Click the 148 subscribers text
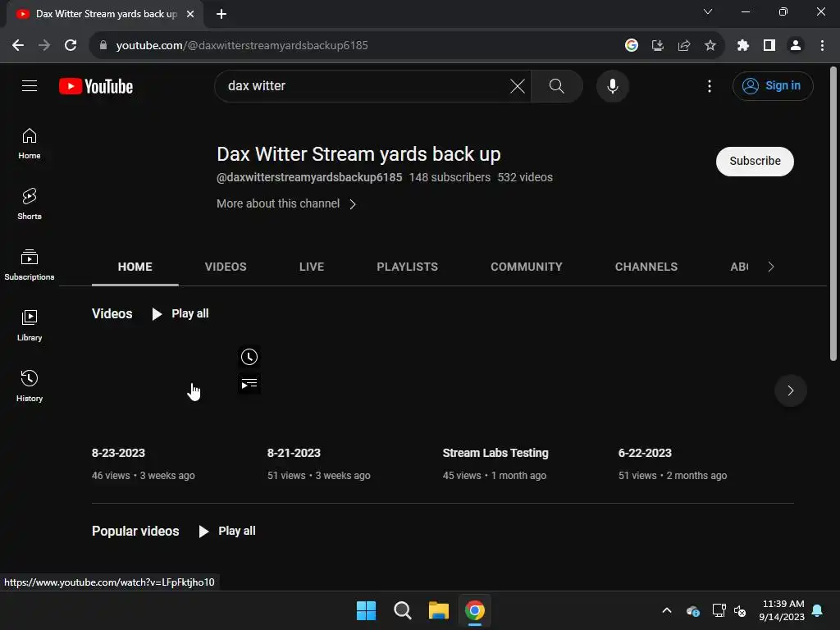 point(450,177)
